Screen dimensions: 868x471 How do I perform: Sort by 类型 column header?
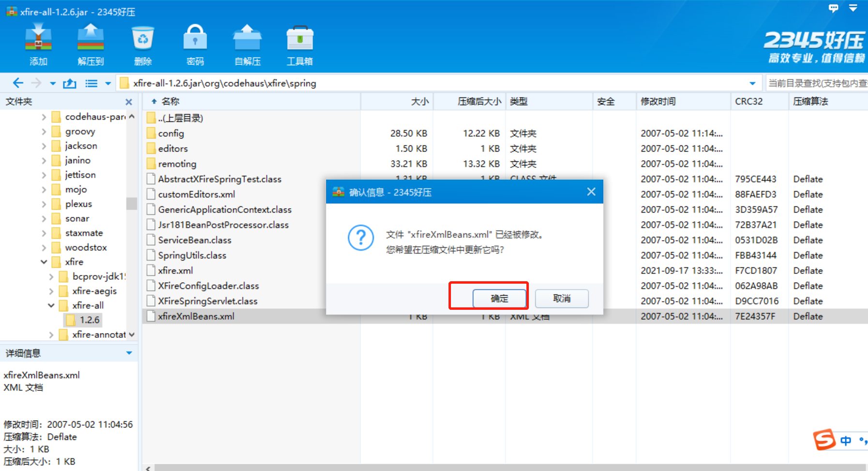coord(549,102)
